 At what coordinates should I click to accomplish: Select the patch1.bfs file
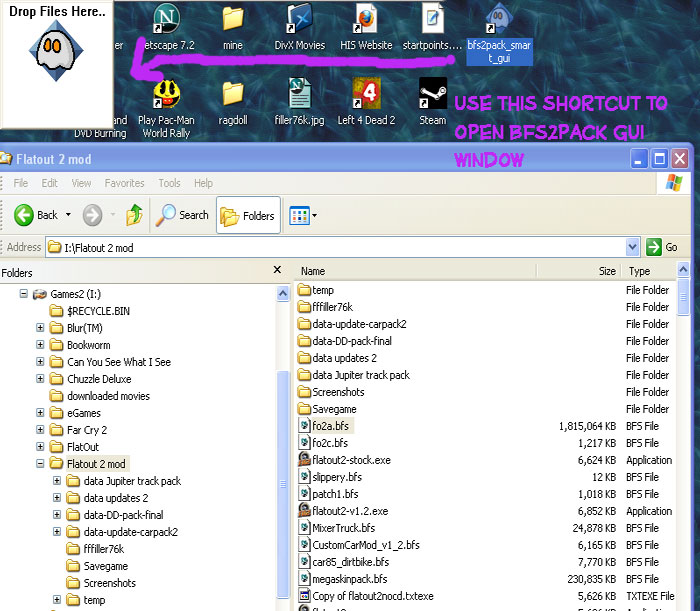pos(329,494)
